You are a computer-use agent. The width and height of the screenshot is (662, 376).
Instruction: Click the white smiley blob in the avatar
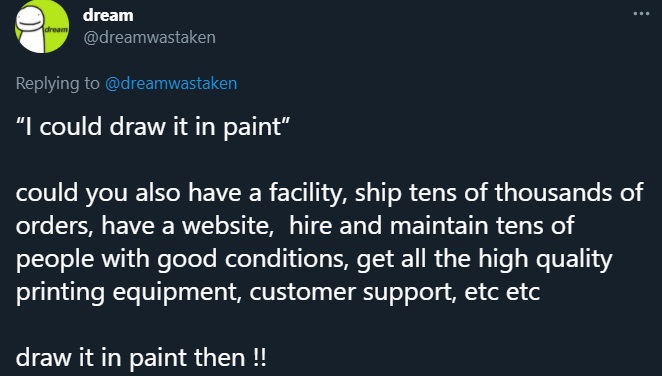[33, 30]
